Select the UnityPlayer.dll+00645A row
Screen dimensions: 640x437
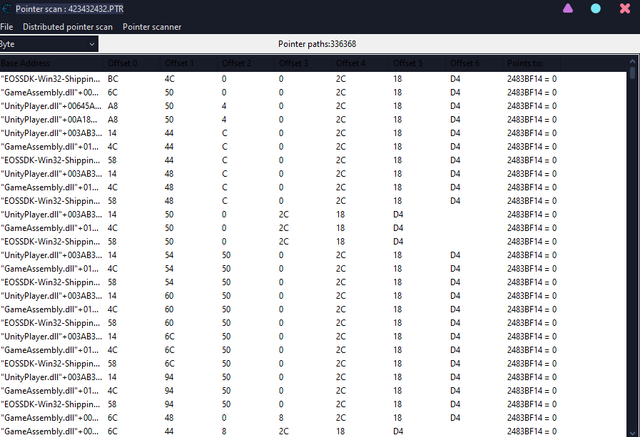[313, 106]
